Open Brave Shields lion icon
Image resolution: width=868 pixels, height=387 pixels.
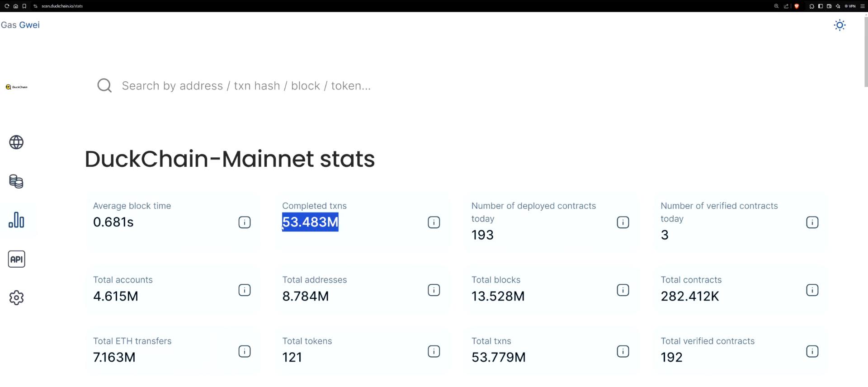(x=797, y=6)
